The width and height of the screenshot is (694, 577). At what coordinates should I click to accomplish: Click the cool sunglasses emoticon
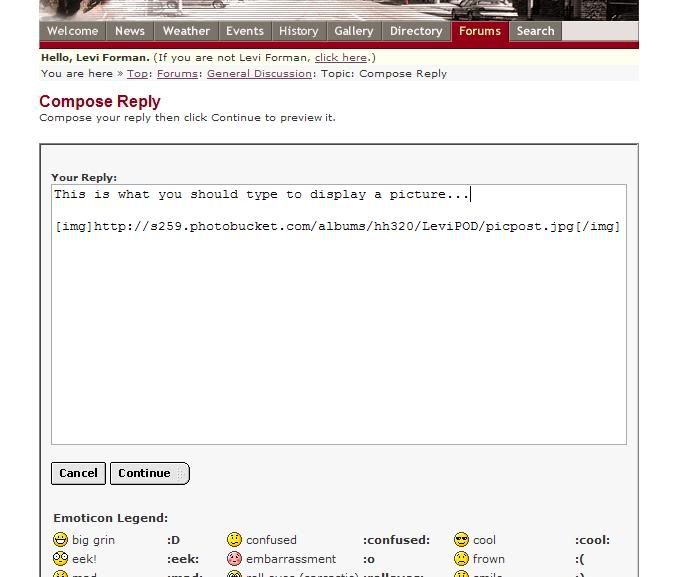click(461, 540)
